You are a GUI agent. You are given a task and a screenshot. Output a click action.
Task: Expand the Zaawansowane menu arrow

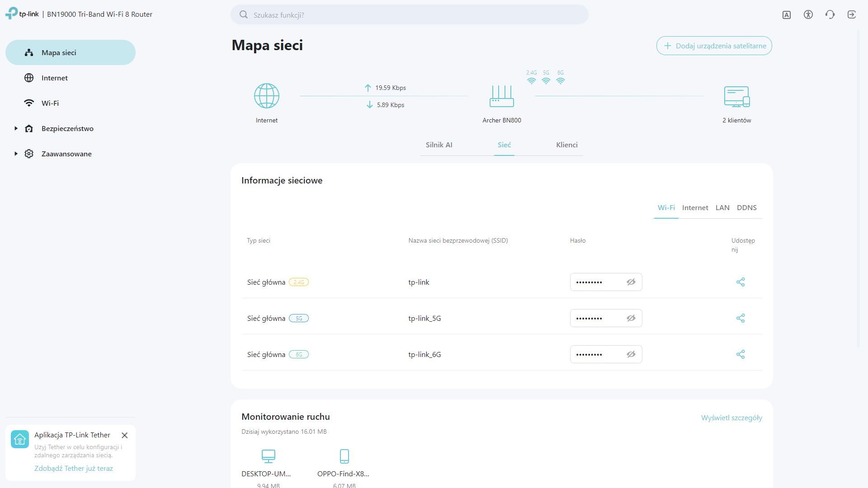(16, 154)
